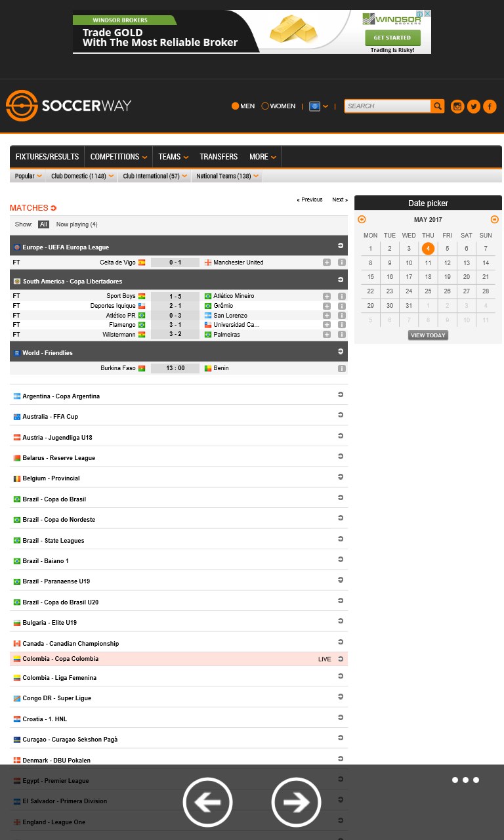The image size is (504, 840).
Task: Select May 31 in date picker
Action: [409, 306]
